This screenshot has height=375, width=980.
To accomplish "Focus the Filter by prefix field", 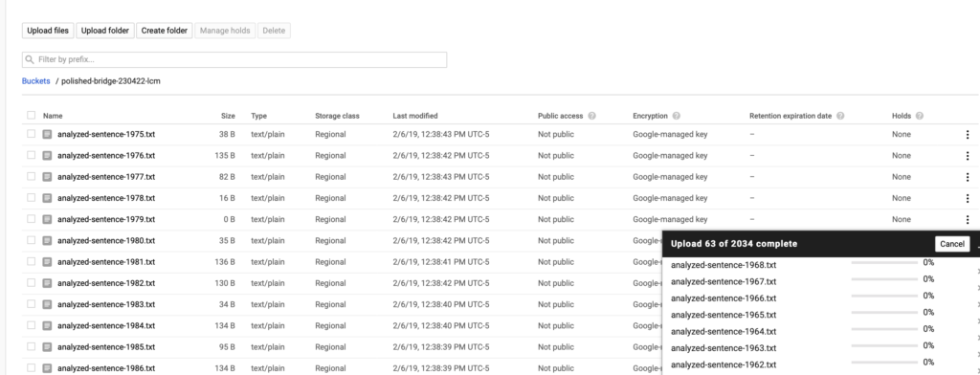I will [234, 59].
